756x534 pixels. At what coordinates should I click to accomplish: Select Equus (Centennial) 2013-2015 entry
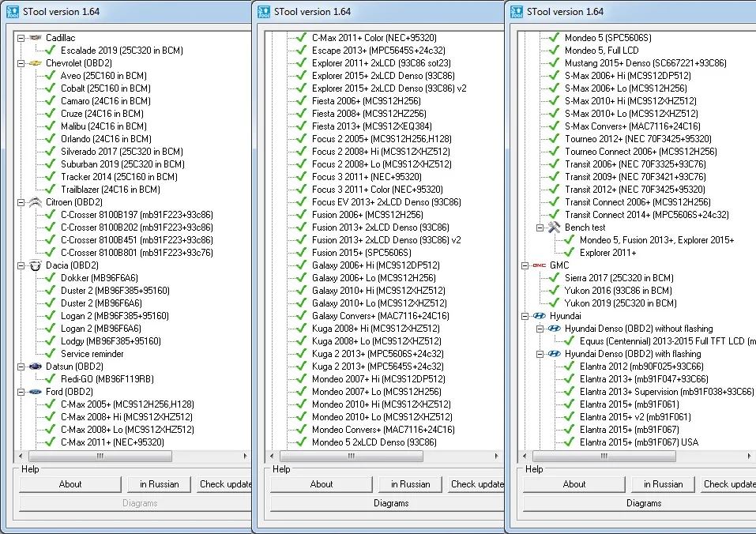(x=668, y=341)
